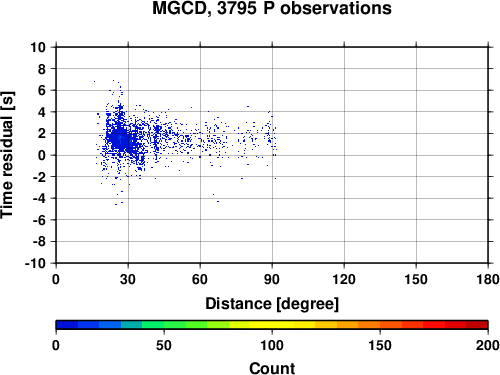Click the y-axis tick label '-4'
Viewport: 500px width, 375px height.
click(x=39, y=198)
